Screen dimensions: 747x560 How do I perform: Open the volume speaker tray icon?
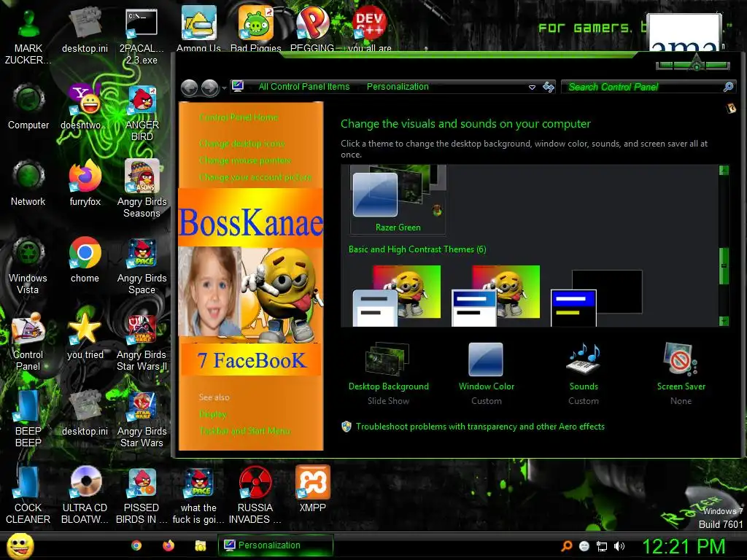[619, 546]
